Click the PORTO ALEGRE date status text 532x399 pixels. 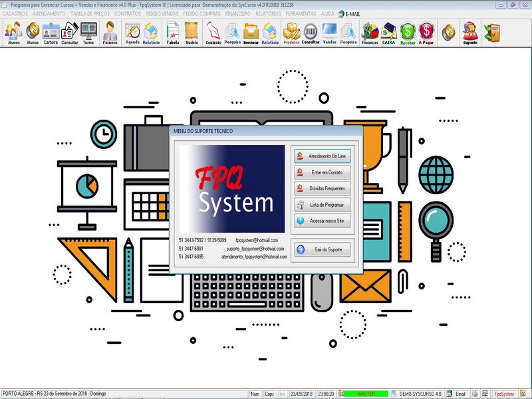pyautogui.click(x=55, y=394)
